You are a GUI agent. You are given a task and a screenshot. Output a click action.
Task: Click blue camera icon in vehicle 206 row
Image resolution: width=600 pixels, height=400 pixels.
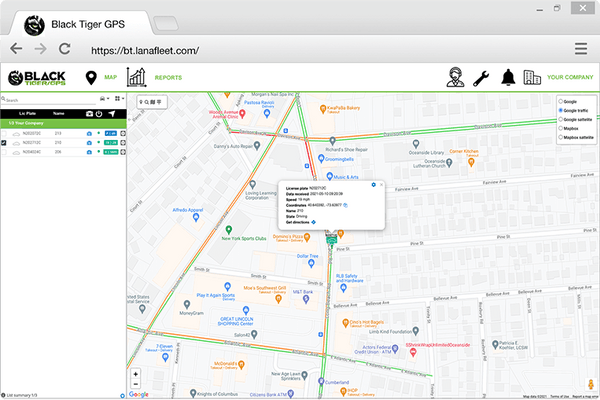pyautogui.click(x=89, y=152)
